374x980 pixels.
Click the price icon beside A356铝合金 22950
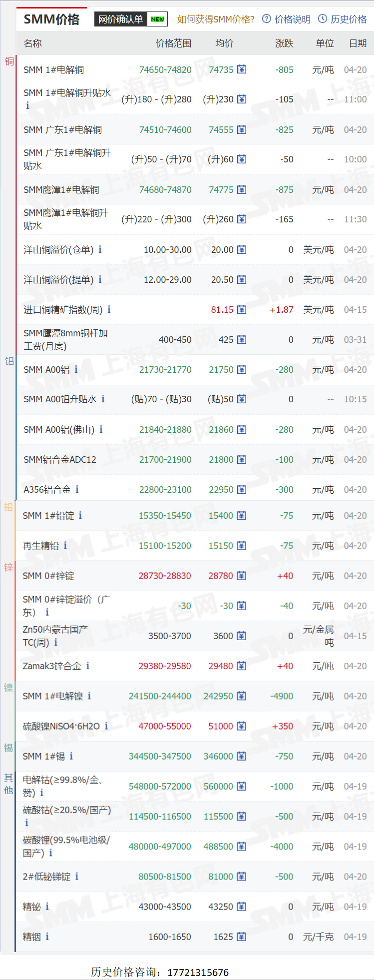pos(242,489)
